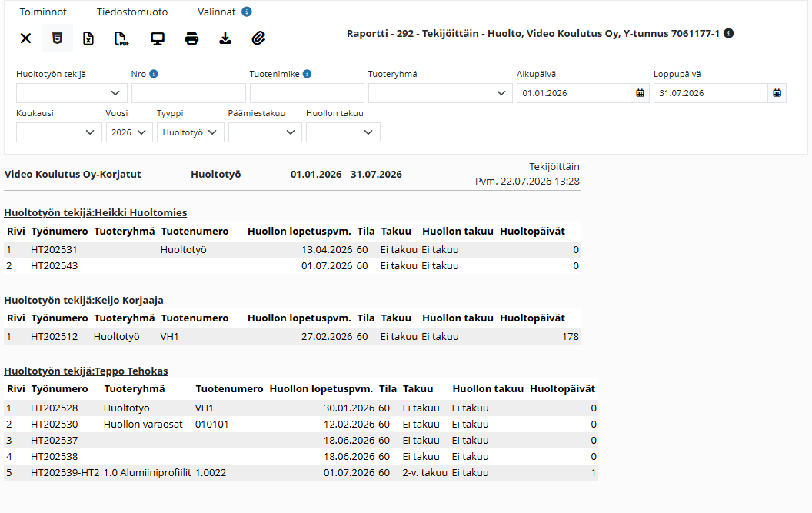Click the 1.0 Alumiiniprofiilit cell
The height and width of the screenshot is (513, 812).
tap(147, 472)
